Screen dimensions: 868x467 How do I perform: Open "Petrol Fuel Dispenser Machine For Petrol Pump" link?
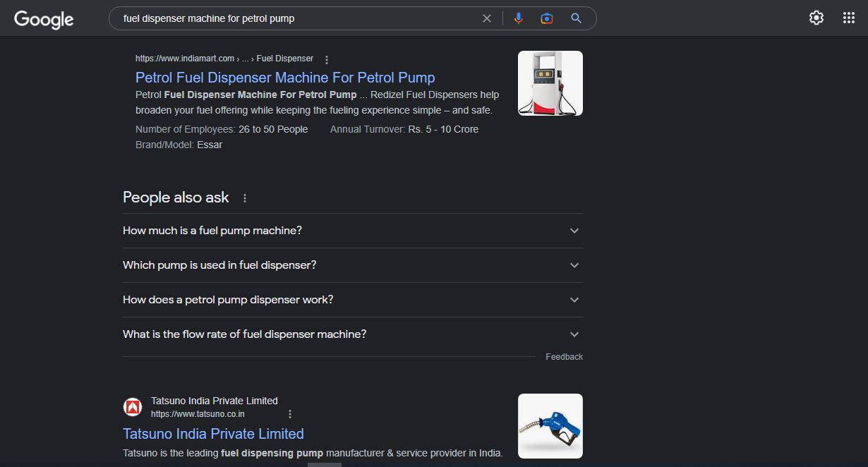(x=285, y=78)
